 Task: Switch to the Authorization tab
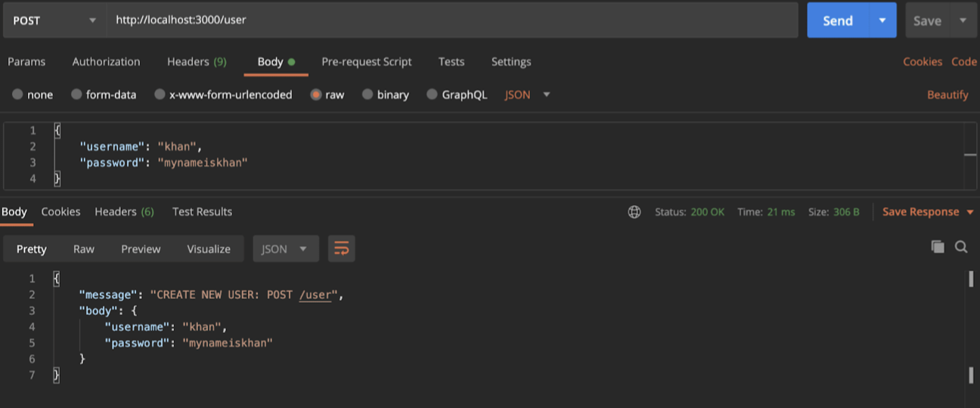pos(106,62)
